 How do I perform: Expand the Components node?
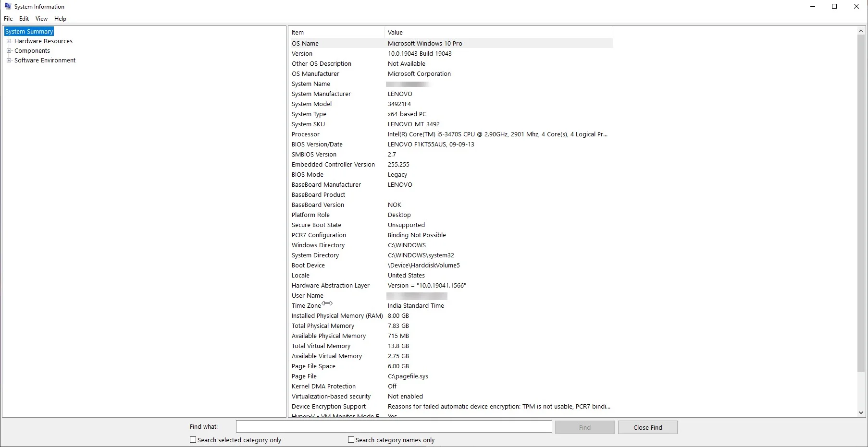coord(9,50)
